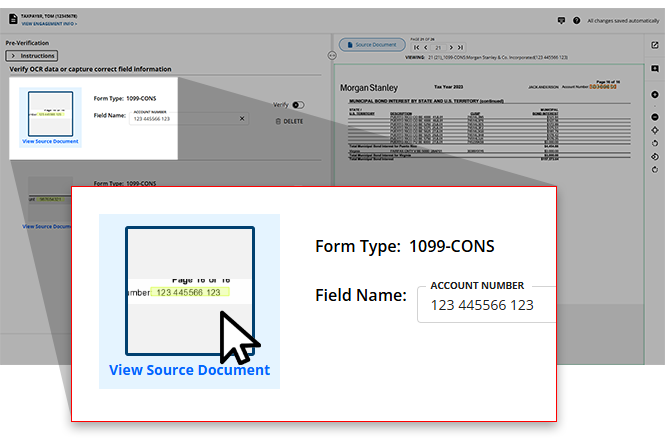Click the second row's dimmed source thumbnail

pyautogui.click(x=50, y=199)
